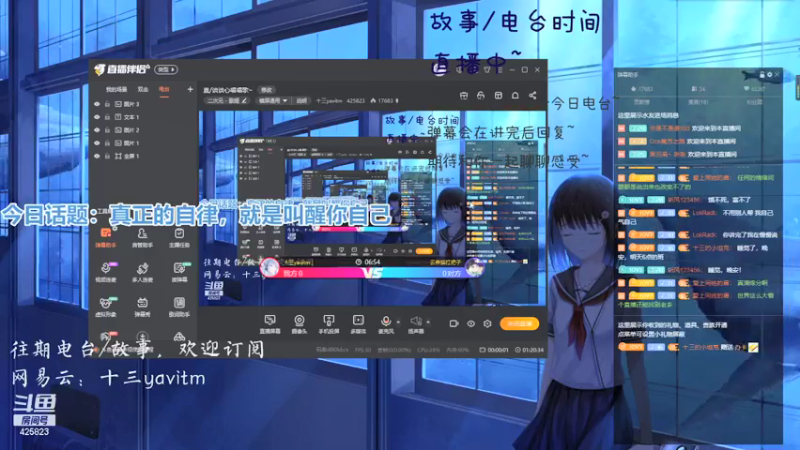
Task: Toggle the lock icon in 弹幕助手 panel header
Action: click(762, 74)
